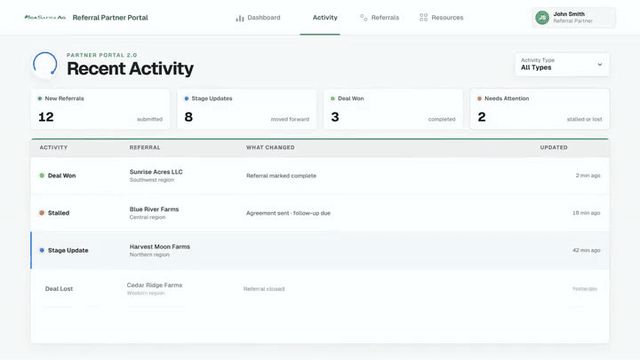Click green dot on New Referrals card
The height and width of the screenshot is (360, 640).
[40, 98]
